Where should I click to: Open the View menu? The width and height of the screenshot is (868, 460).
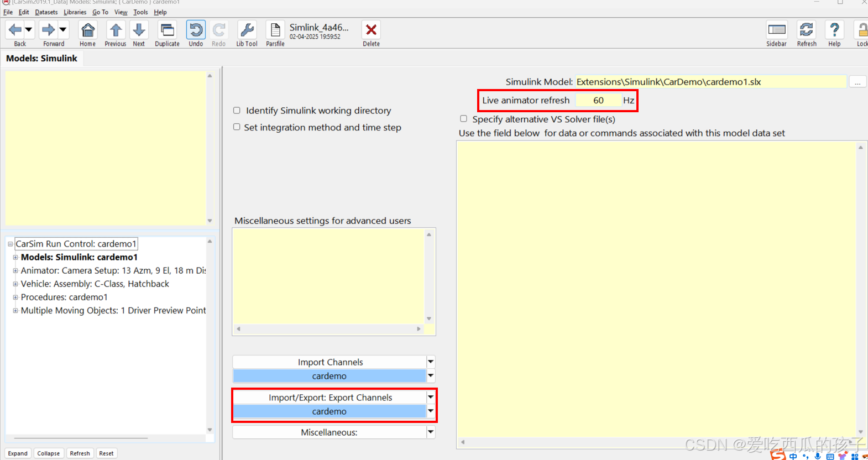[121, 12]
